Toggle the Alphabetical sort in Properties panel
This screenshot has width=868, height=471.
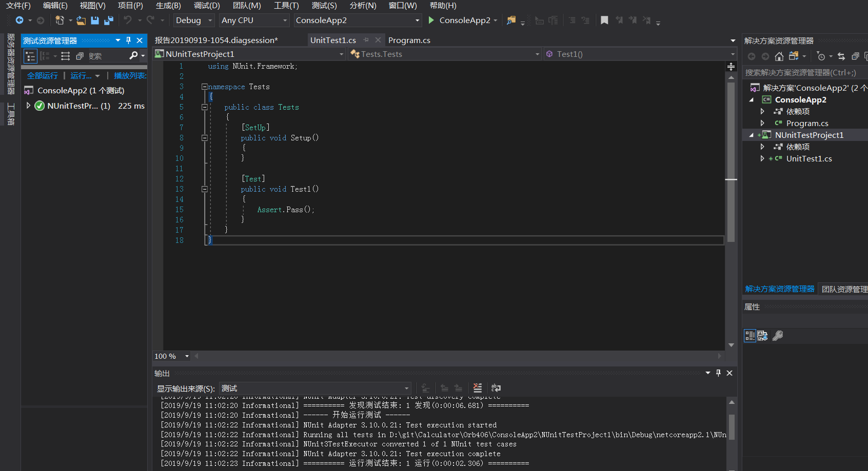pos(763,336)
